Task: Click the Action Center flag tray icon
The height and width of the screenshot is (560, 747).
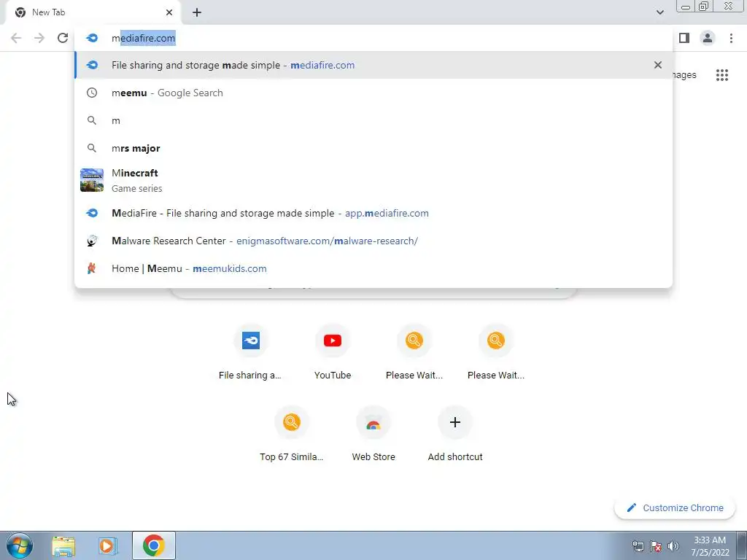Action: pyautogui.click(x=656, y=546)
